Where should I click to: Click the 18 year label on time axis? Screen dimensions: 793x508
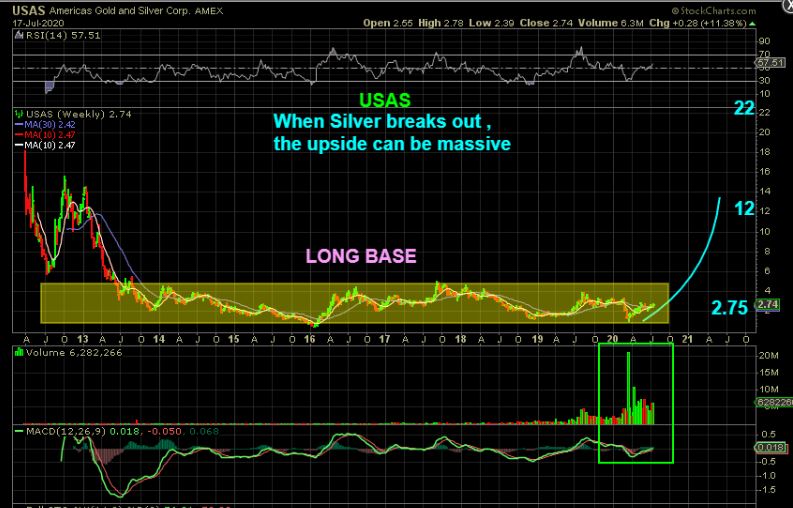[x=461, y=340]
